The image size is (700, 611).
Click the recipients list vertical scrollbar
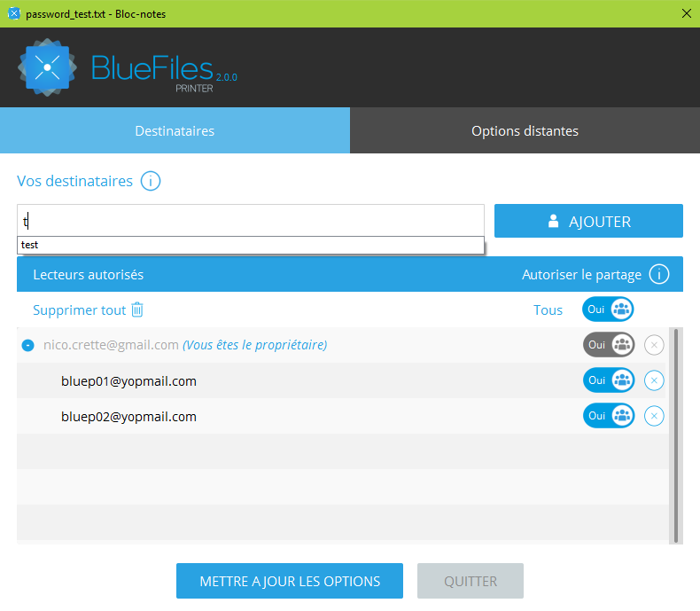point(676,436)
